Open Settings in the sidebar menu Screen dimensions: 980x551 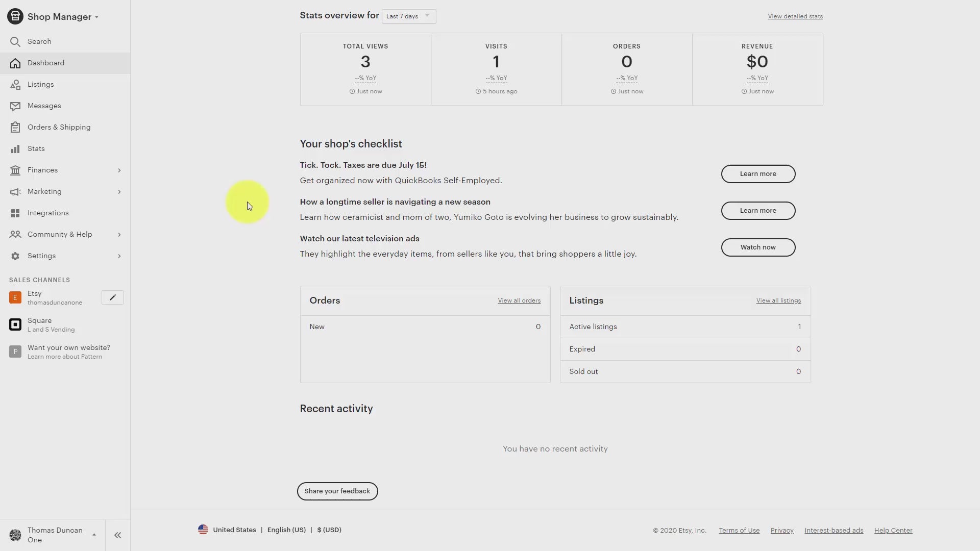click(42, 256)
